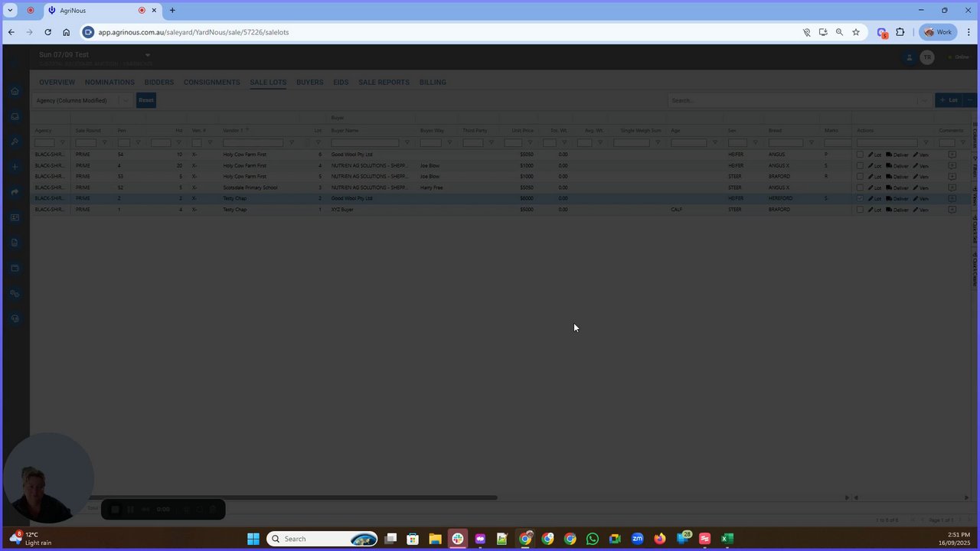The width and height of the screenshot is (980, 551).
Task: Open the auction gavel icon in the sidebar
Action: (x=15, y=142)
